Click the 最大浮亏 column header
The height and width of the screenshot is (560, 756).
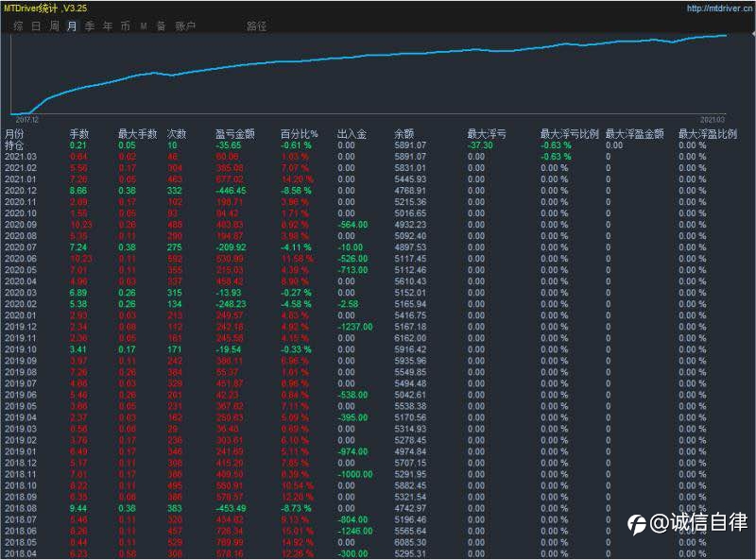click(x=487, y=134)
